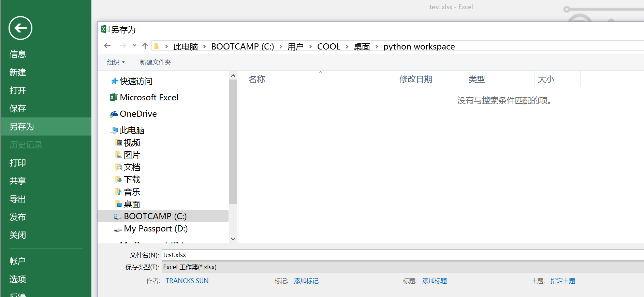This screenshot has height=297, width=644.
Task: Click the 视频 folder icon
Action: click(x=119, y=143)
